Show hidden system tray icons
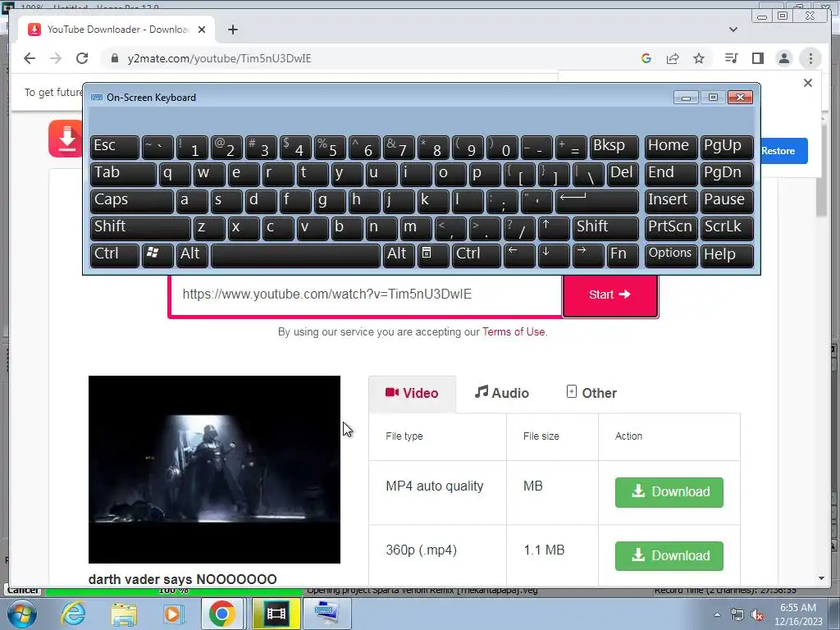840x630 pixels. click(x=717, y=614)
